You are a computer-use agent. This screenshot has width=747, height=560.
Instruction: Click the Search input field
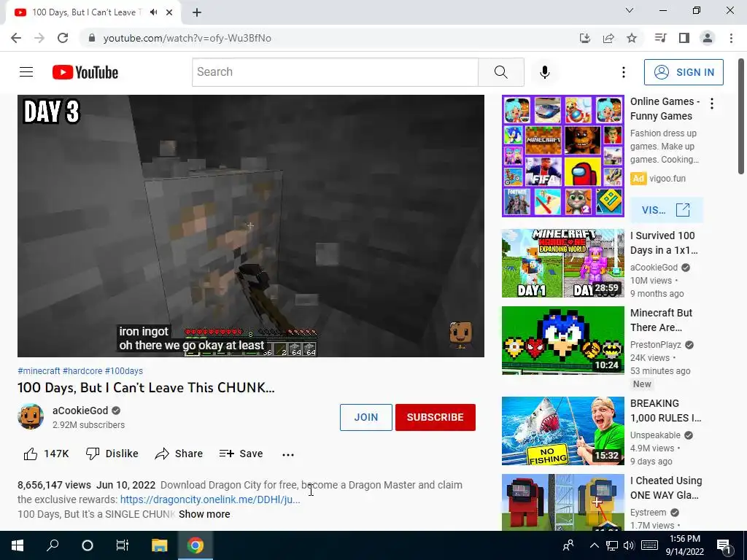pos(335,72)
